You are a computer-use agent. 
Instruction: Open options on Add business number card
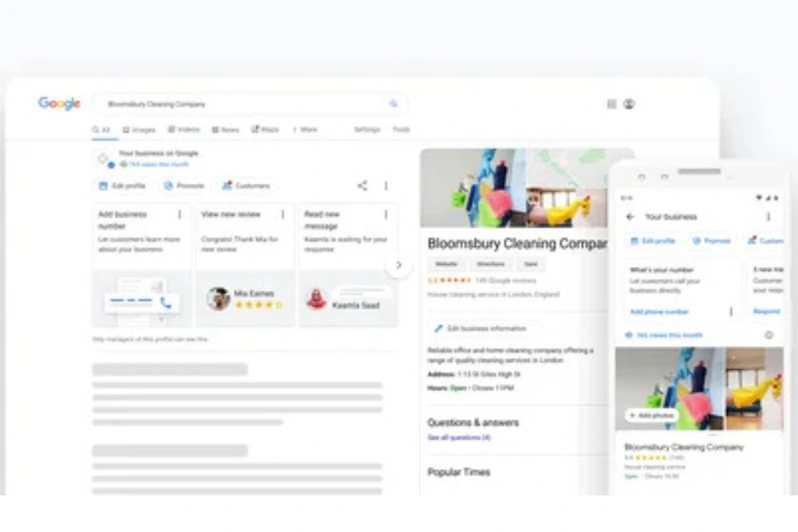179,215
